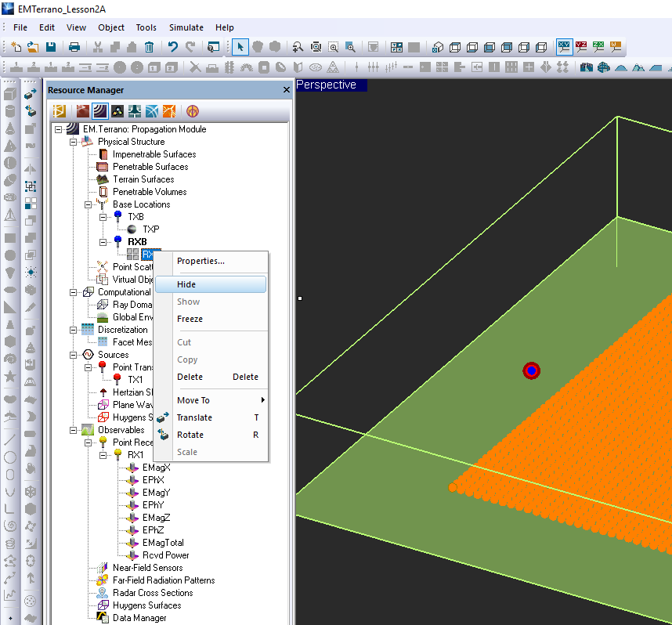
Task: Click the Save project icon
Action: 50,47
